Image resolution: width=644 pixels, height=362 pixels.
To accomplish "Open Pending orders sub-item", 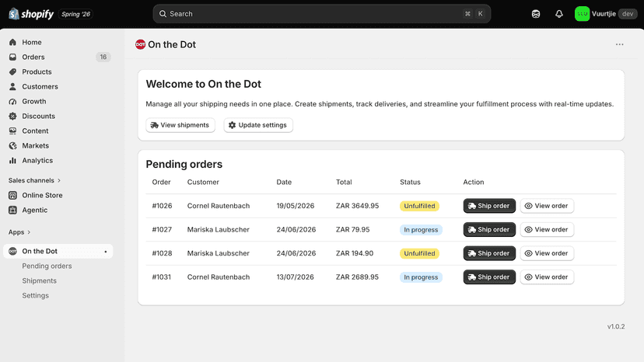I will (47, 266).
